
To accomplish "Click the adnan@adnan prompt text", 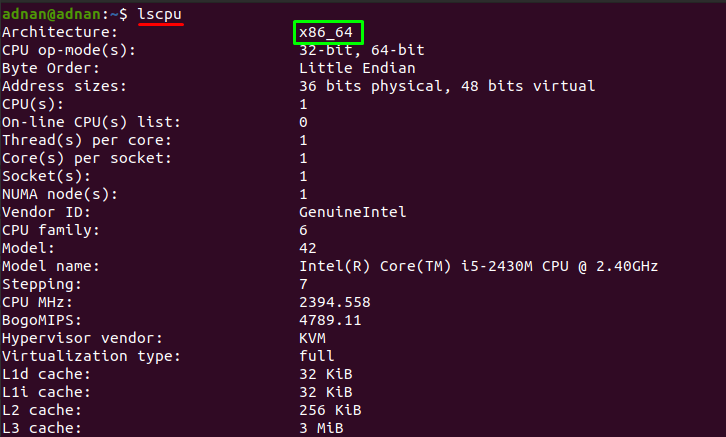I will (x=51, y=14).
